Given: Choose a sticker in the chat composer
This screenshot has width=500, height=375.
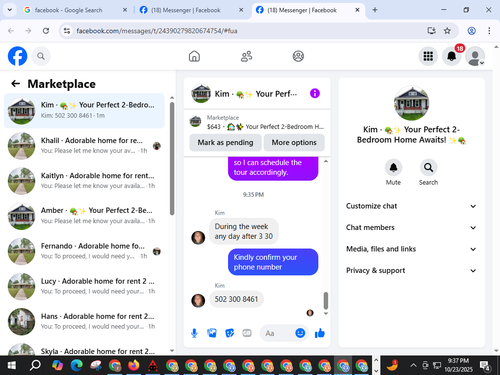Looking at the screenshot, I should tap(230, 333).
